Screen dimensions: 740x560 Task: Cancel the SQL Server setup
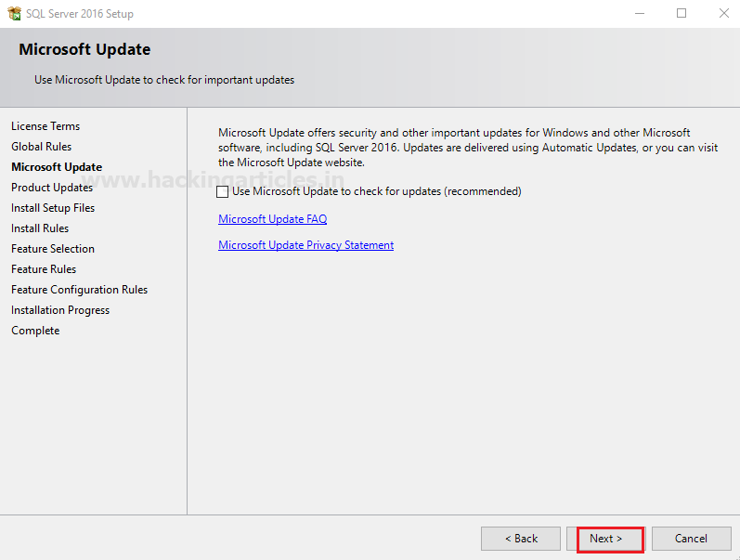691,539
